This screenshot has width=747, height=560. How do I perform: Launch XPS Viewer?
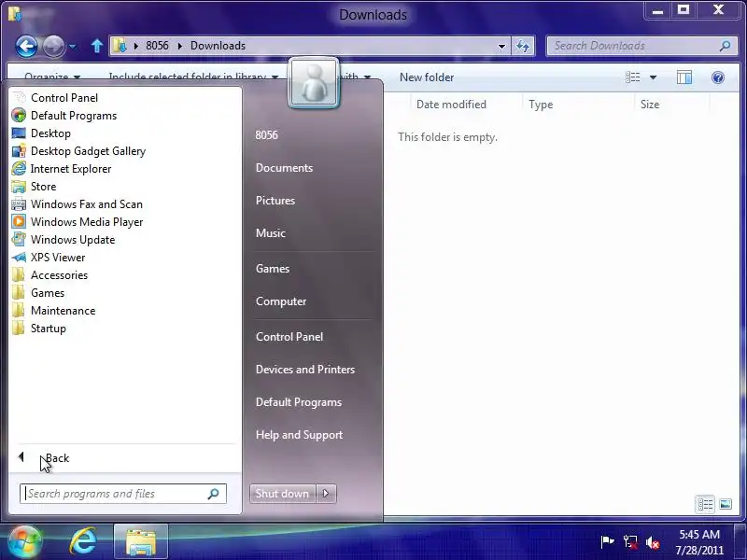click(58, 258)
